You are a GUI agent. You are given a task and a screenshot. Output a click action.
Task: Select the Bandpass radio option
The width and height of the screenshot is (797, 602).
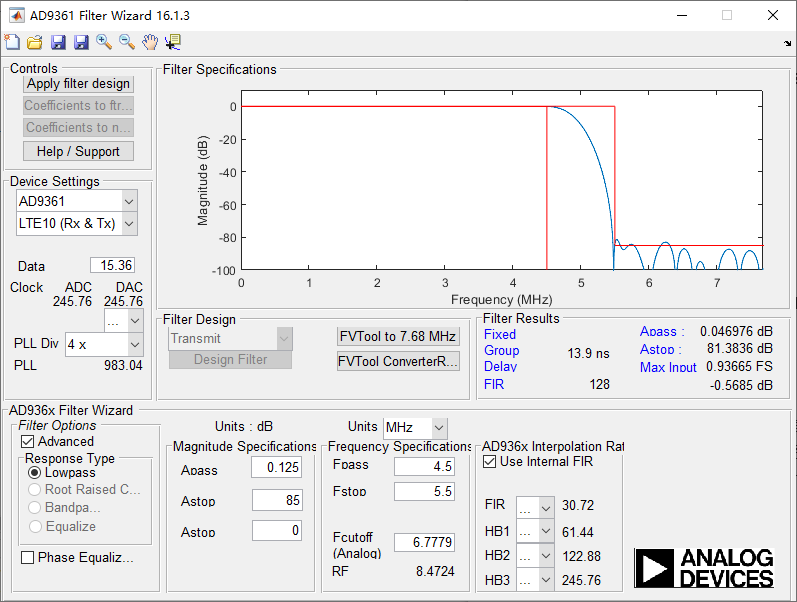[34, 507]
